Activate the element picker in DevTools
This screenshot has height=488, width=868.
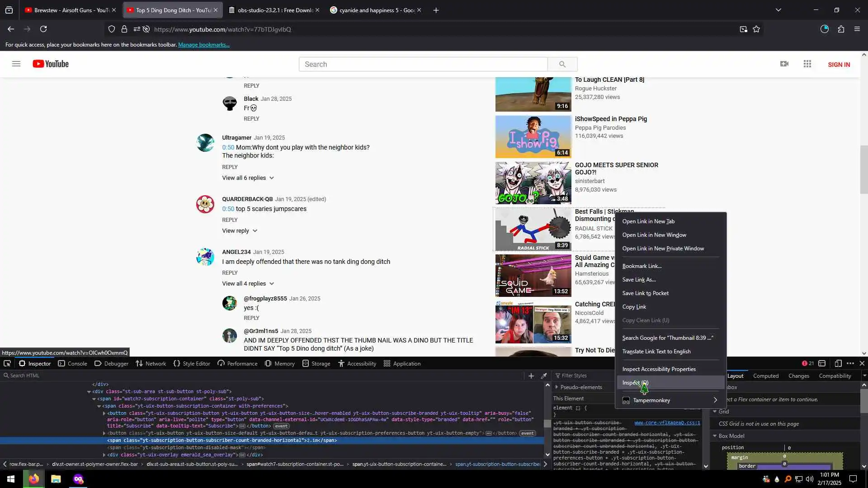[x=7, y=363]
